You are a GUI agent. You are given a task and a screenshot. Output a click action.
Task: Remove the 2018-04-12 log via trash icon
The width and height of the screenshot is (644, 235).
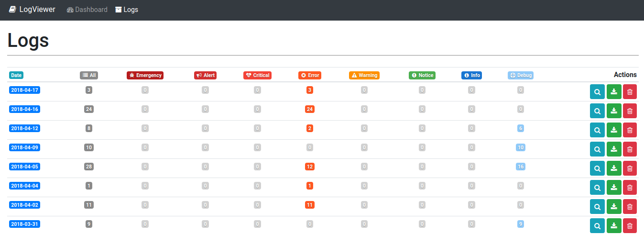point(630,130)
